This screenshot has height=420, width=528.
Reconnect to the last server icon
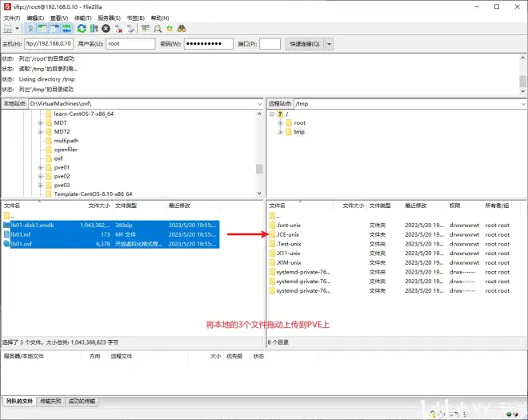(x=130, y=29)
